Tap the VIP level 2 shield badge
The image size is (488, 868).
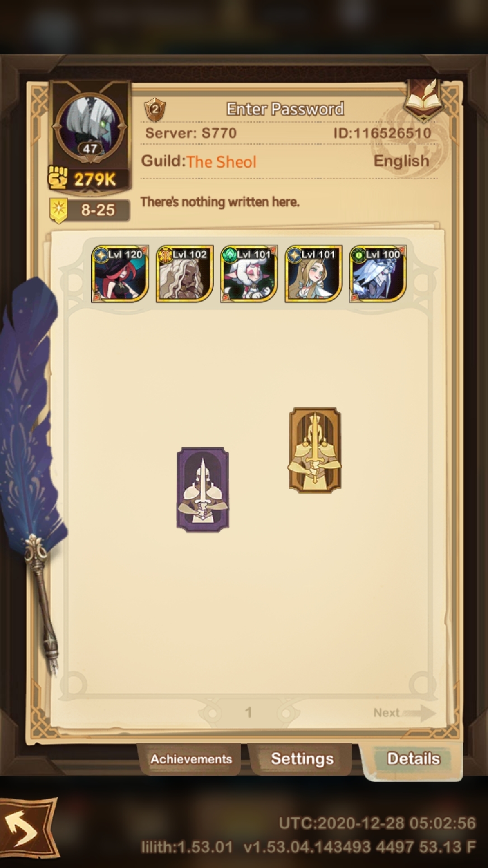pos(155,109)
